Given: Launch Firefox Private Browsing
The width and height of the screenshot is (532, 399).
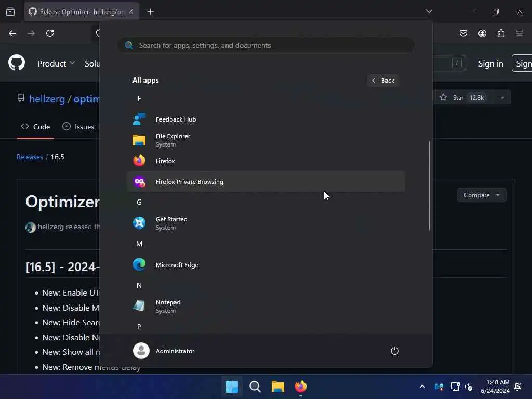Looking at the screenshot, I should tap(266, 182).
